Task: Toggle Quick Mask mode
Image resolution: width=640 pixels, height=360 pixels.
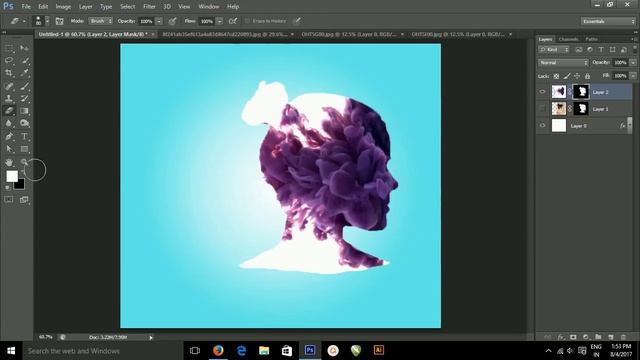Action: pyautogui.click(x=9, y=200)
